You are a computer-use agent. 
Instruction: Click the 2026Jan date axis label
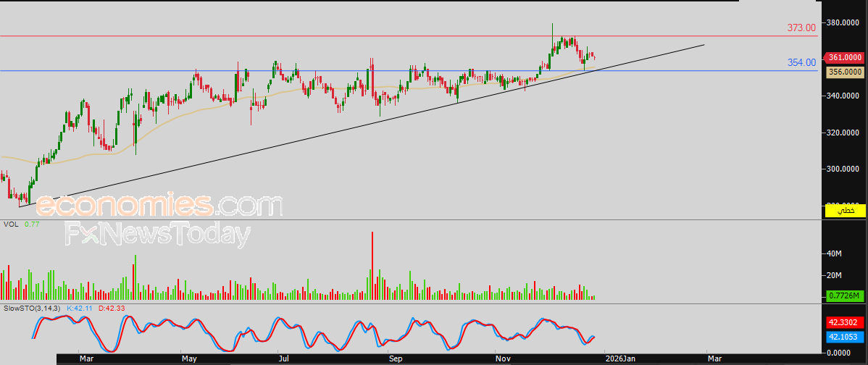(619, 359)
